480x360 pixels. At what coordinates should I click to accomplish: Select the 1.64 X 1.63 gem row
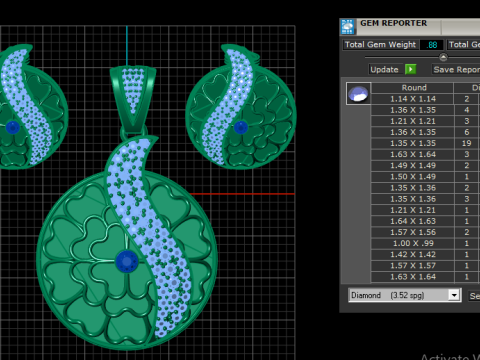coord(425,221)
